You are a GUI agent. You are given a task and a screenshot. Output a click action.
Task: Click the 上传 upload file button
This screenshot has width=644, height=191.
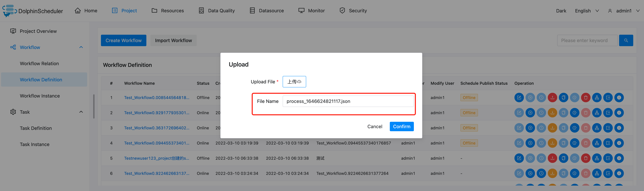click(x=294, y=82)
